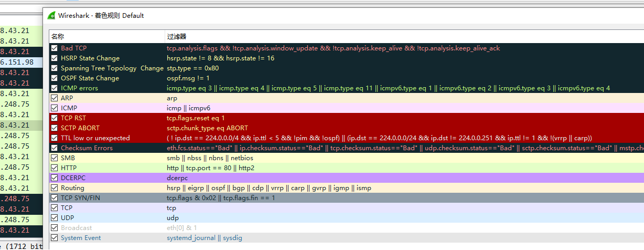
Task: Select the Checksum Errors rule name
Action: 87,148
